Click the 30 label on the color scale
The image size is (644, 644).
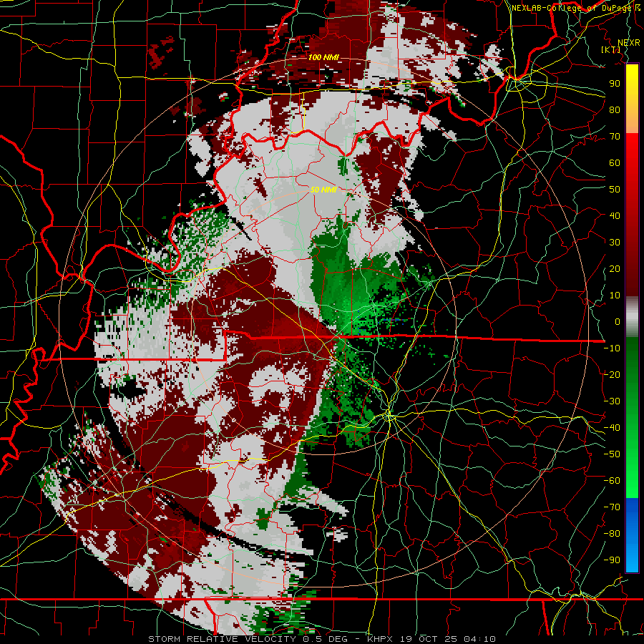pos(615,243)
